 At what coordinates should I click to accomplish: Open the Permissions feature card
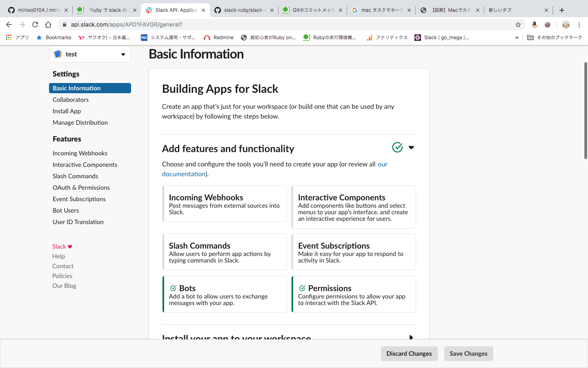[x=354, y=294]
